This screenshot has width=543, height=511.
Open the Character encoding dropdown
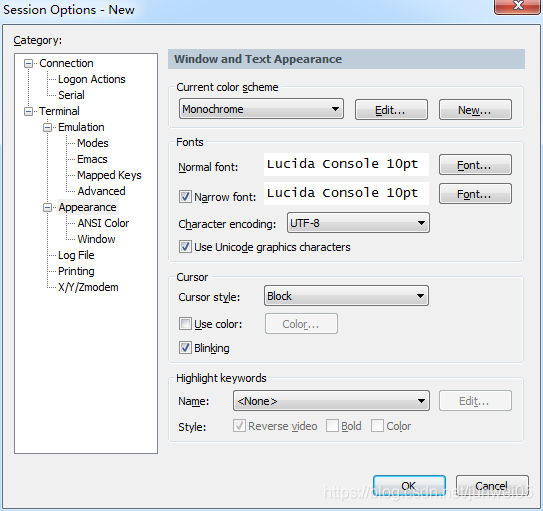[x=358, y=223]
